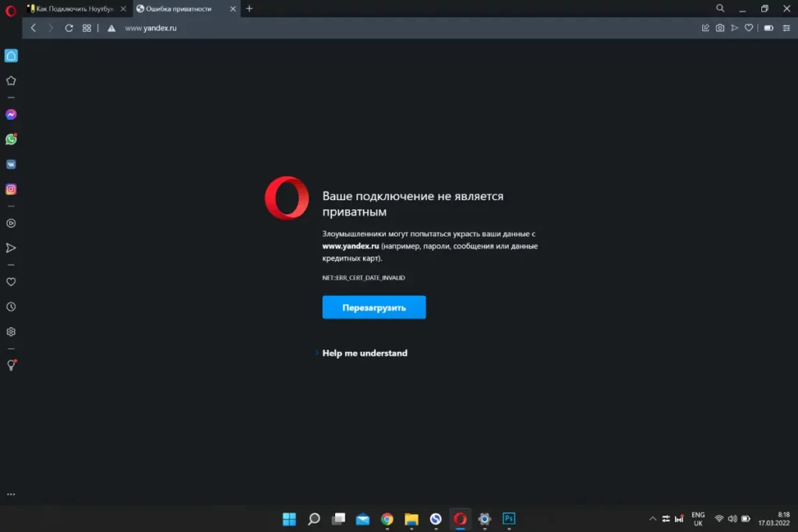Open Messenger in the Opera sidebar
798x532 pixels.
tap(11, 115)
